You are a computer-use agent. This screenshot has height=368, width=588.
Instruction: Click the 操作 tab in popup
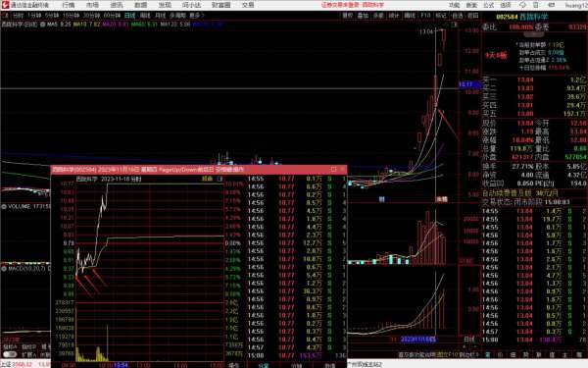coord(233,365)
